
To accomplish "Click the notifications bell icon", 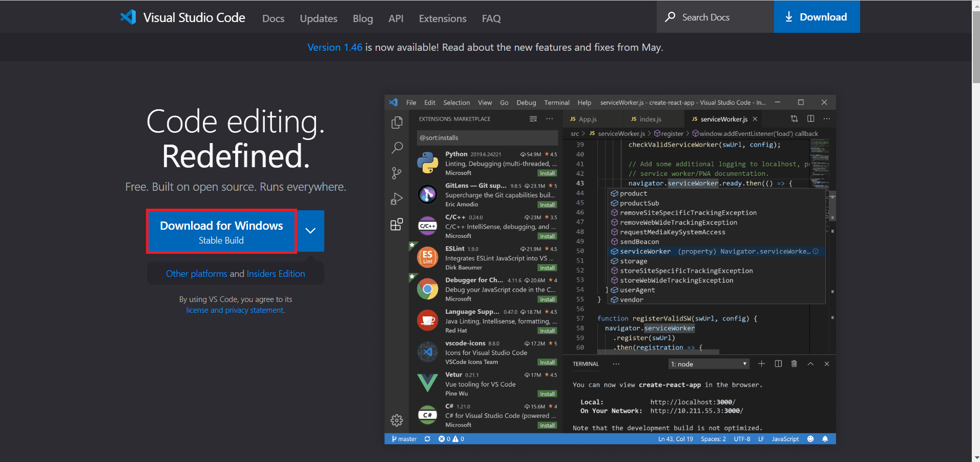I will (825, 439).
